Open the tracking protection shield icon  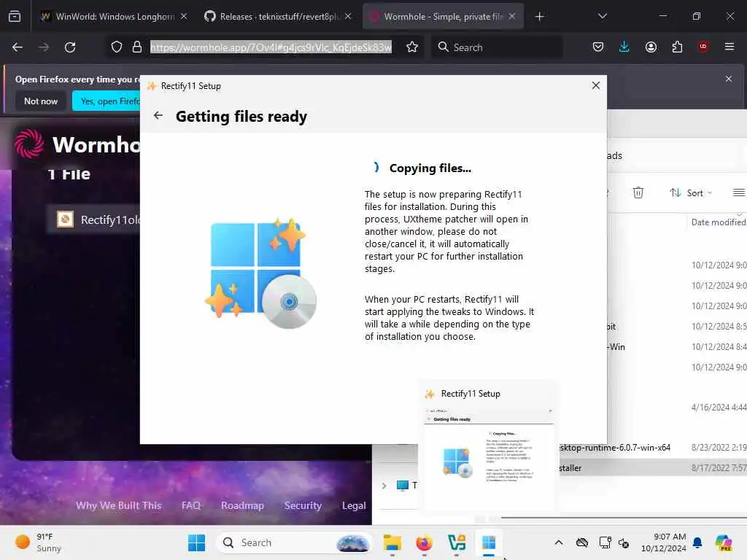(117, 47)
